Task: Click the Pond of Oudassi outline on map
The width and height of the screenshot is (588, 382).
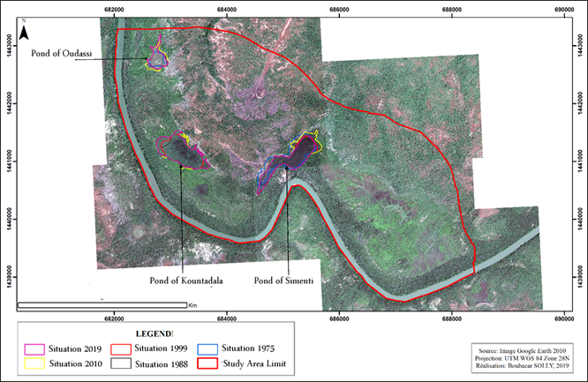Action: 157,58
